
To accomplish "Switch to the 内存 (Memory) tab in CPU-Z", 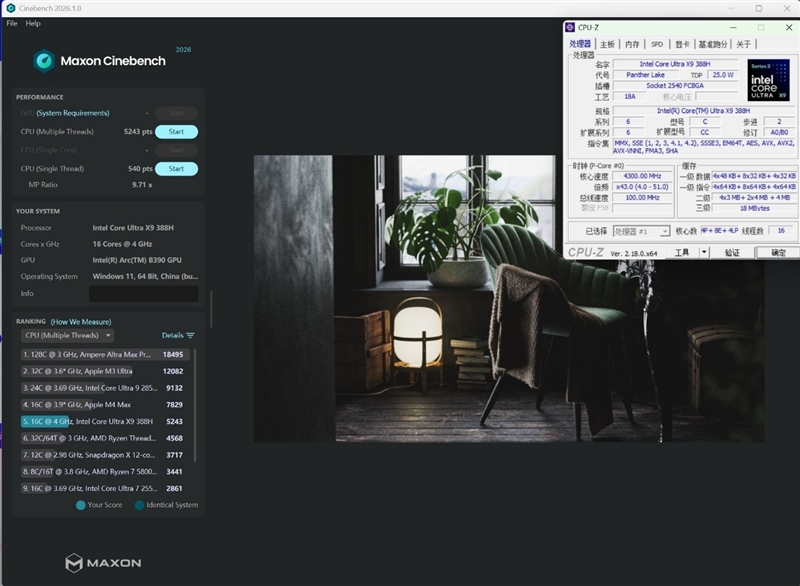I will [x=632, y=44].
